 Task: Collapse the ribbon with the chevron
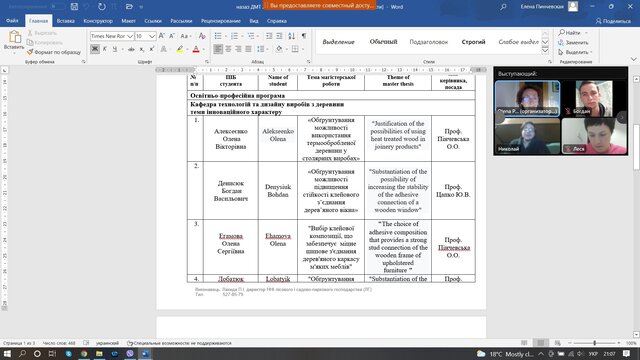pos(633,60)
